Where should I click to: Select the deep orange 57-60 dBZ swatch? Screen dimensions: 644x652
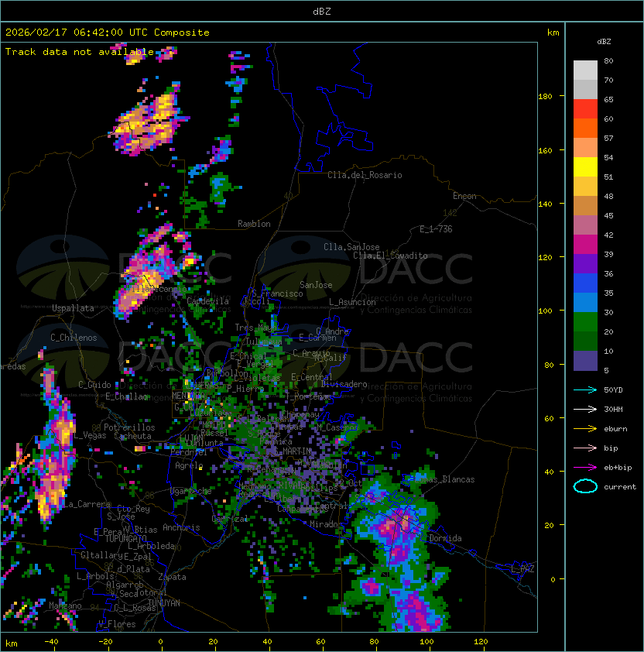[x=585, y=129]
